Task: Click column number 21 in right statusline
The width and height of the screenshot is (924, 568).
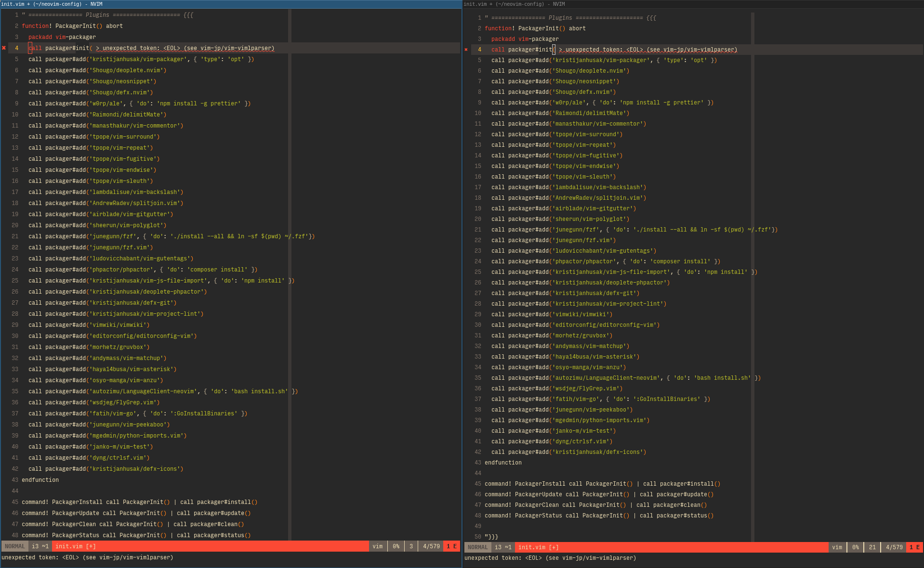Action: (x=872, y=547)
